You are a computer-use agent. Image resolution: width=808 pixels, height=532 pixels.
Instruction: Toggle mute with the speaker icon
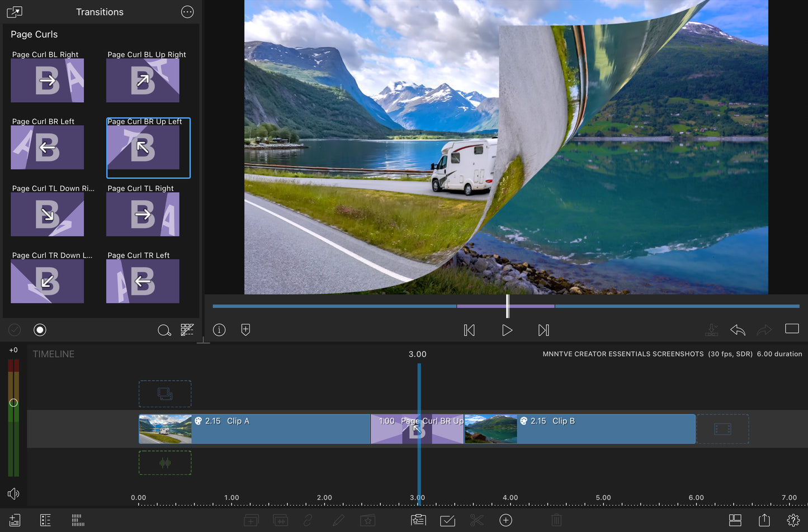pyautogui.click(x=13, y=493)
